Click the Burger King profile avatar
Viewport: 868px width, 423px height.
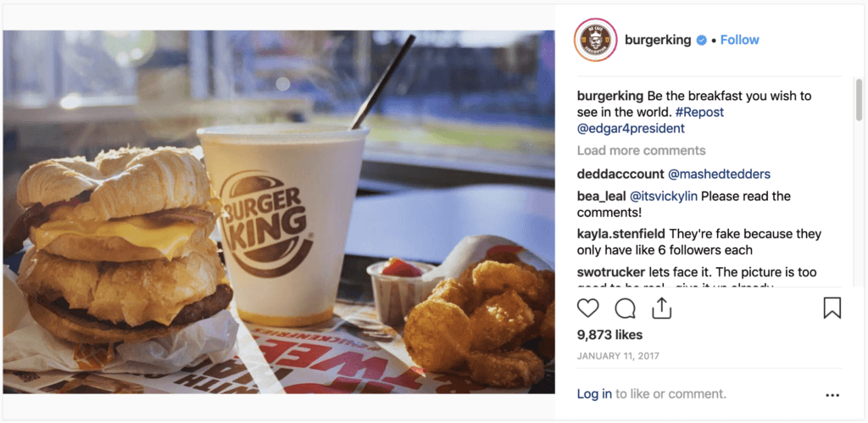point(596,40)
